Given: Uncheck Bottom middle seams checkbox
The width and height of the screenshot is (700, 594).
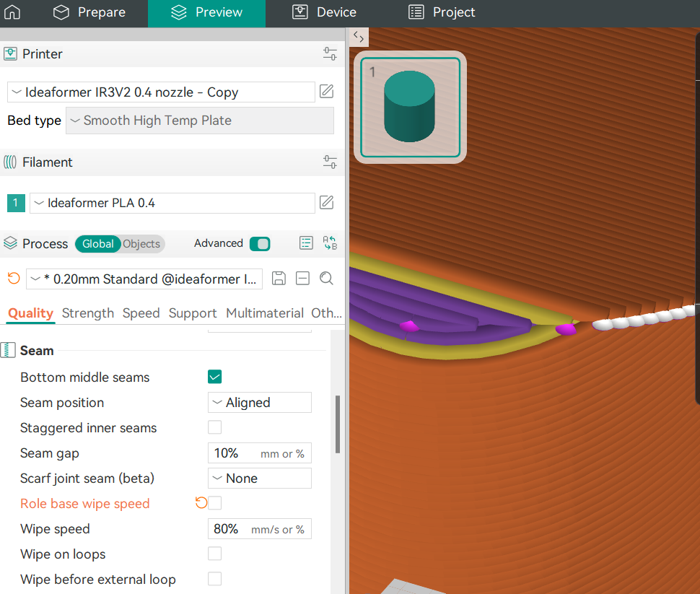Looking at the screenshot, I should click(215, 377).
